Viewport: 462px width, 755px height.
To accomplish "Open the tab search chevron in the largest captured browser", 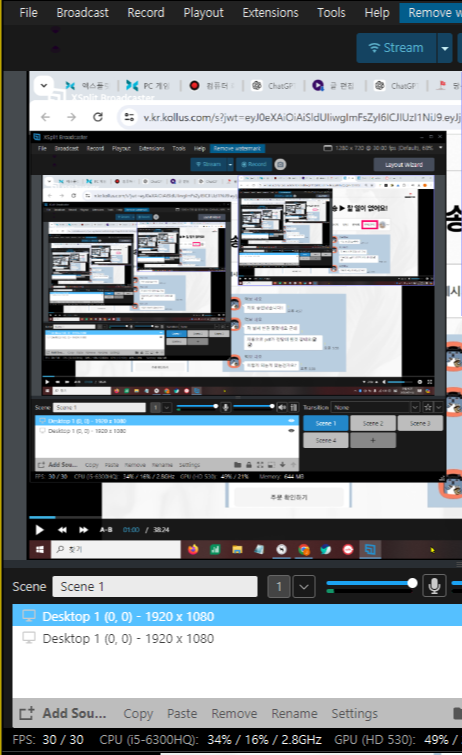I will (x=44, y=86).
